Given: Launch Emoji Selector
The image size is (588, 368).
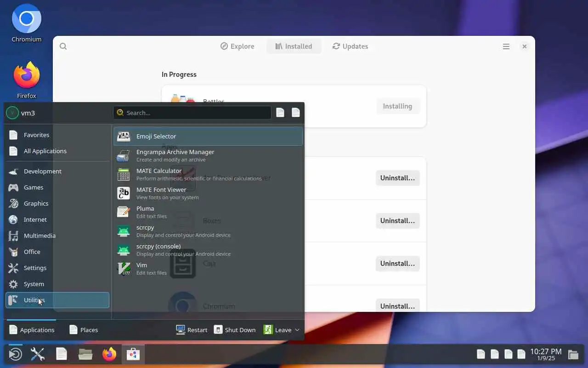Looking at the screenshot, I should pos(208,136).
